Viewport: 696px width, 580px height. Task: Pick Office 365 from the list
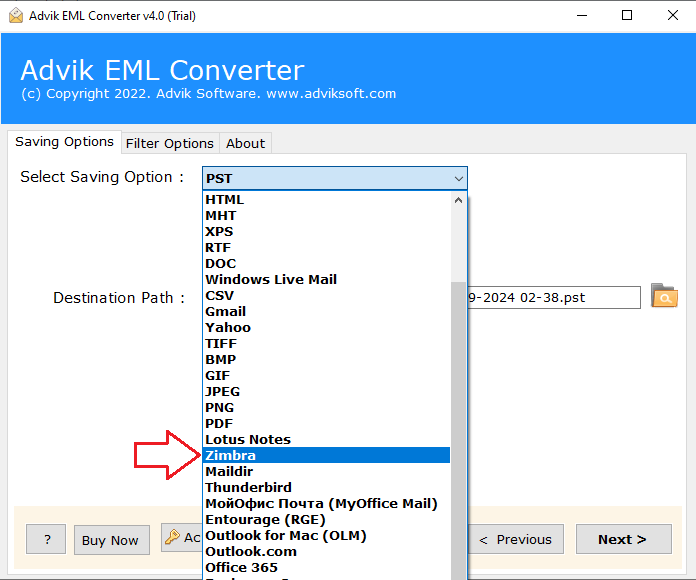coord(327,568)
